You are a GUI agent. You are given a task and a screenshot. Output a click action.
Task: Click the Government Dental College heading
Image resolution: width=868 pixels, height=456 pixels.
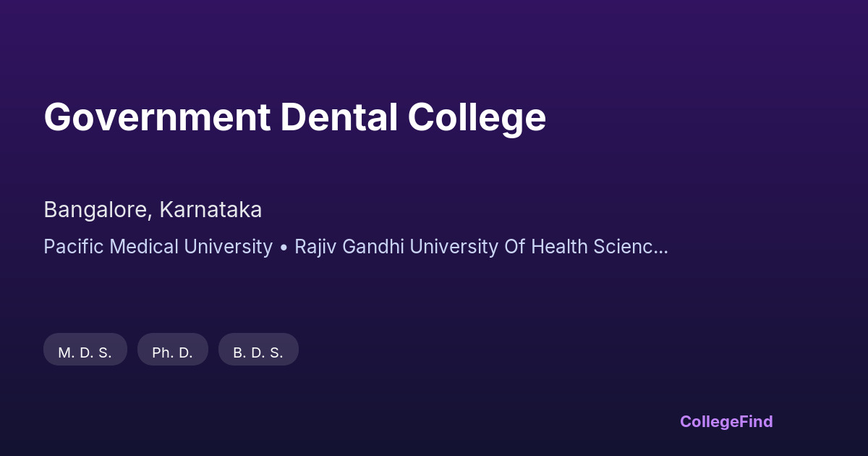[x=294, y=117]
